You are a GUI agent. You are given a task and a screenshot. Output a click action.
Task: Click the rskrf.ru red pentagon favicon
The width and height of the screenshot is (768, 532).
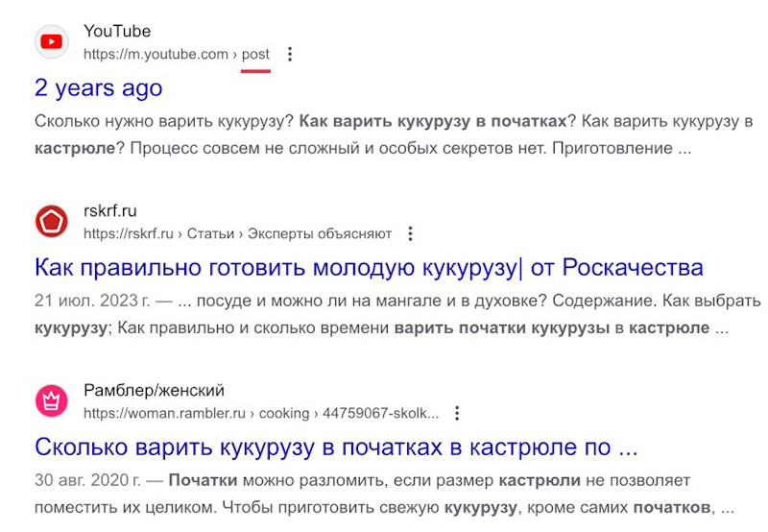pyautogui.click(x=52, y=222)
